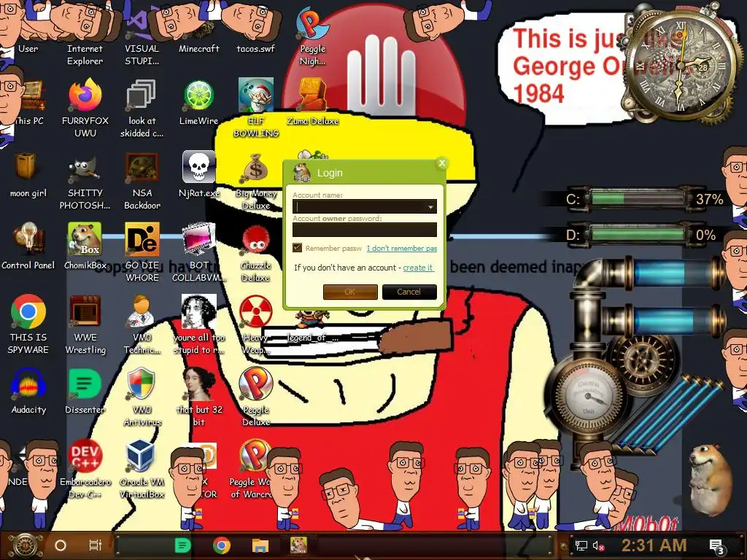Open the Embarcadero Dev-C++ icon
The height and width of the screenshot is (560, 747).
coord(85,469)
